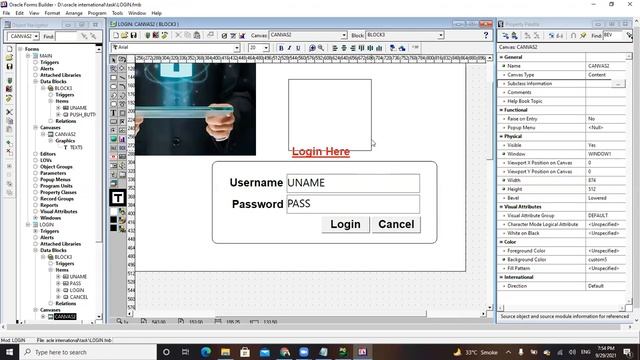Open the Arrange menu

pyautogui.click(x=74, y=13)
